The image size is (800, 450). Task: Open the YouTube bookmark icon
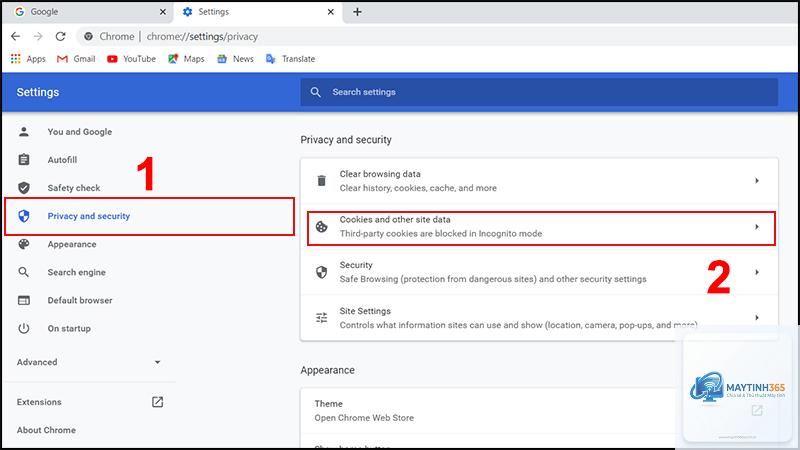click(x=112, y=59)
